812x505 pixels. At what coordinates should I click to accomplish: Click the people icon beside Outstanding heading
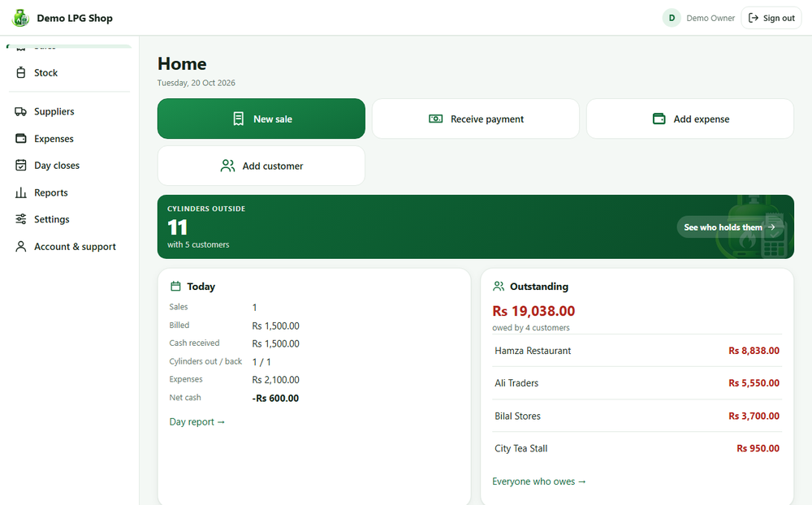pyautogui.click(x=499, y=286)
